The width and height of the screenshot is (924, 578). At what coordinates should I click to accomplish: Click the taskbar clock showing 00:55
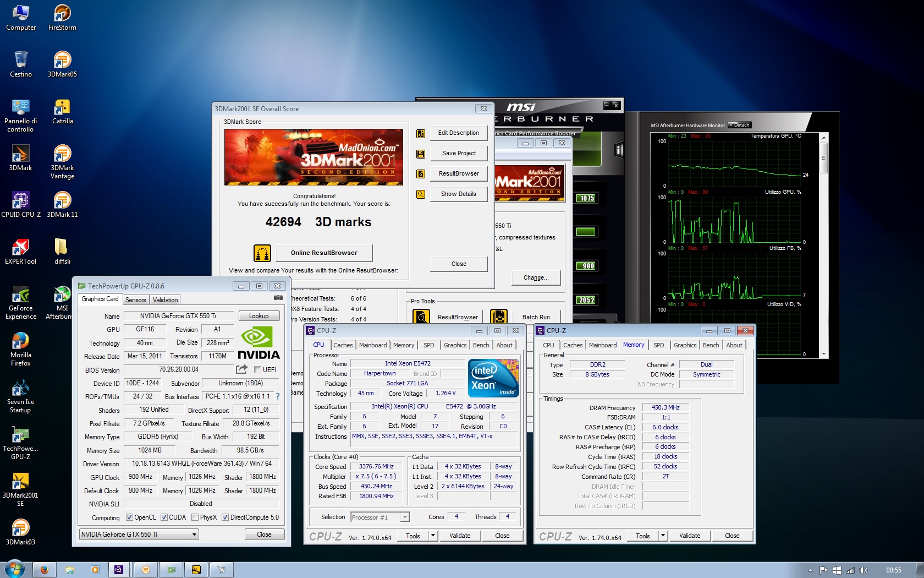coord(894,570)
